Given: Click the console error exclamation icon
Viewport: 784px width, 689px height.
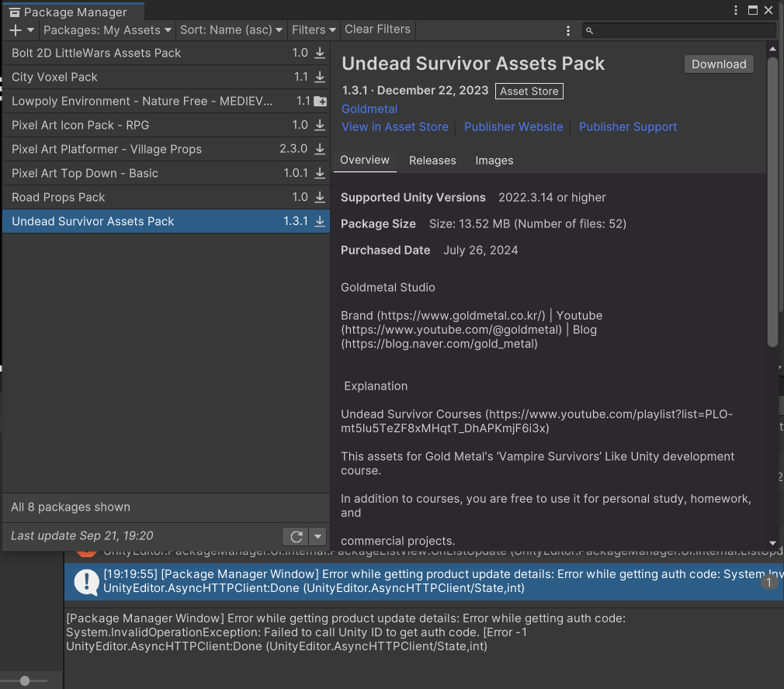Looking at the screenshot, I should coord(86,582).
